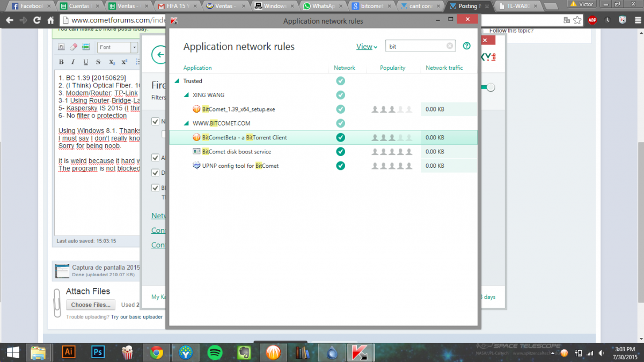Collapse the WWW.BITCOMET.COM group
This screenshot has height=362, width=644.
click(186, 124)
